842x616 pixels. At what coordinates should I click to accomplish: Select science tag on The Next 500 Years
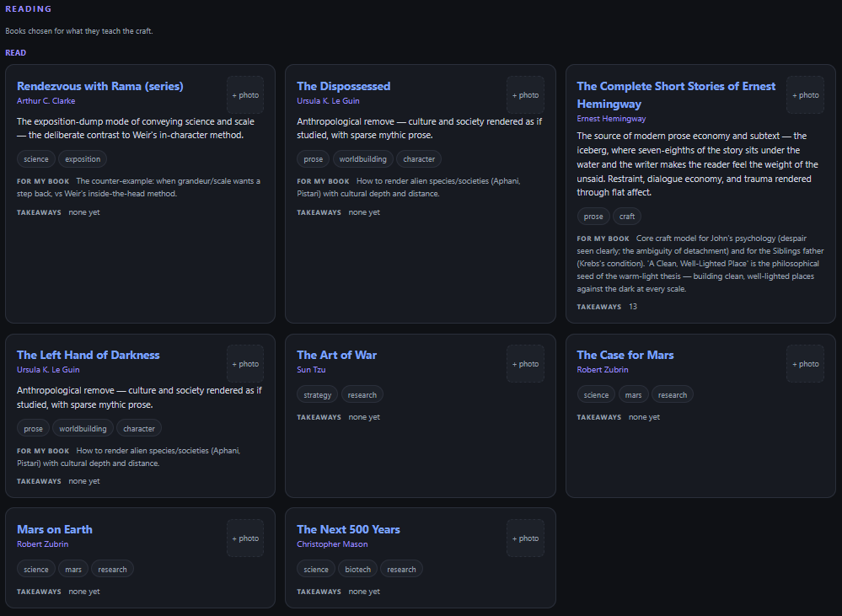coord(316,570)
